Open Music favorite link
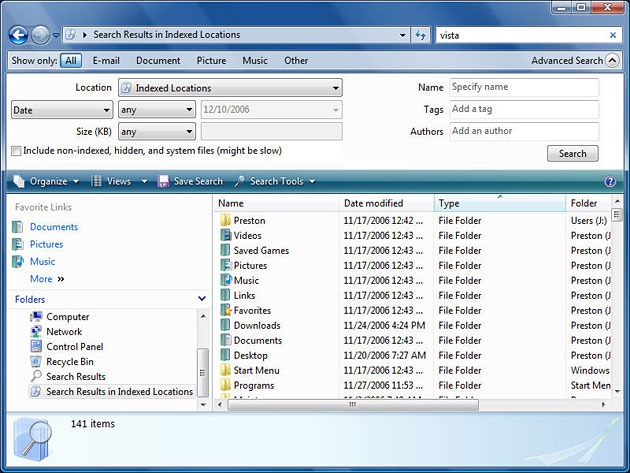 (42, 262)
